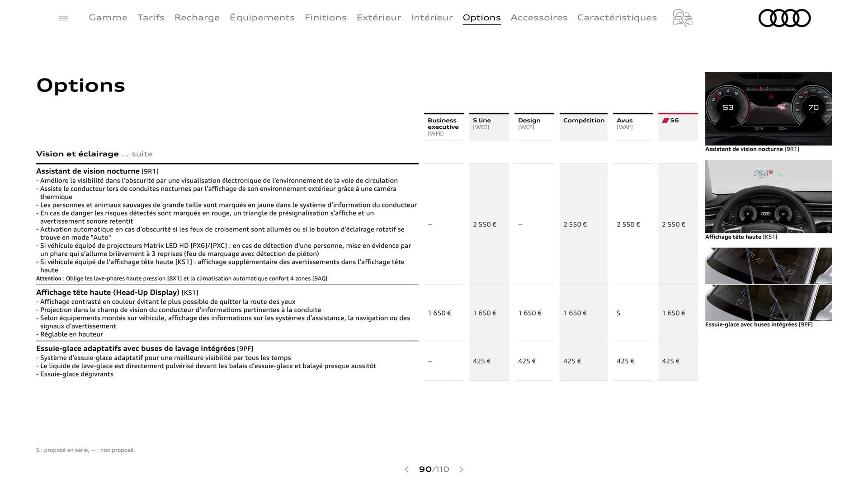Click the vehicle search icon in the header
The image size is (868, 488).
click(682, 18)
